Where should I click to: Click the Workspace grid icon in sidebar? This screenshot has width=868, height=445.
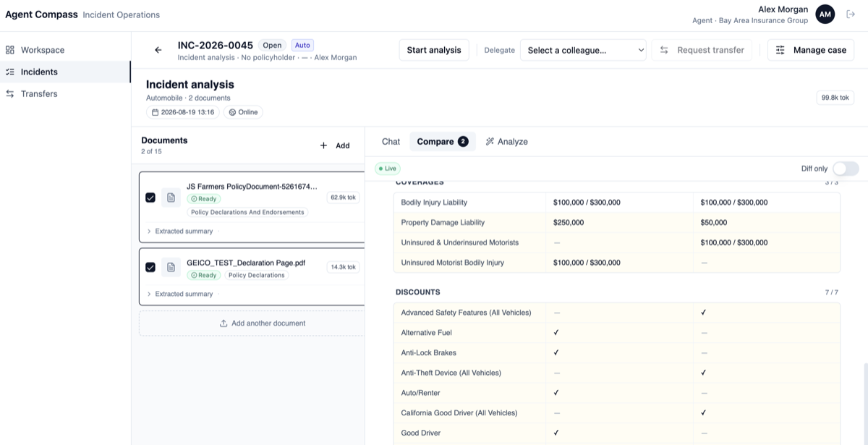(x=10, y=50)
